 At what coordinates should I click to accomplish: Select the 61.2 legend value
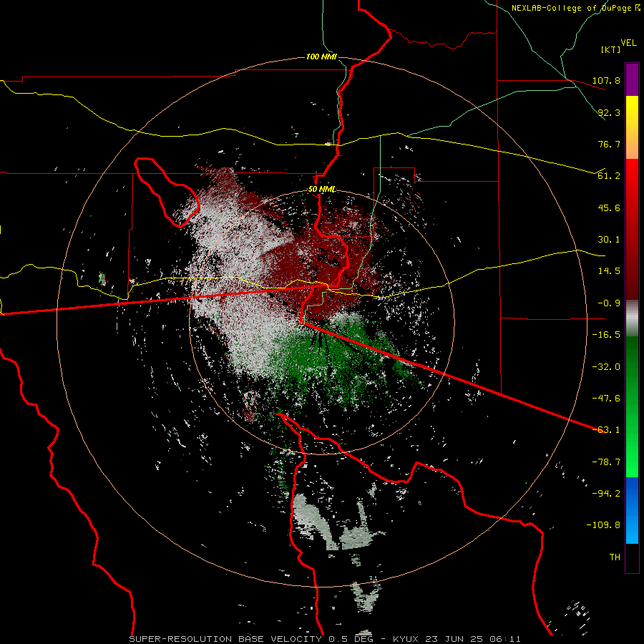point(609,176)
